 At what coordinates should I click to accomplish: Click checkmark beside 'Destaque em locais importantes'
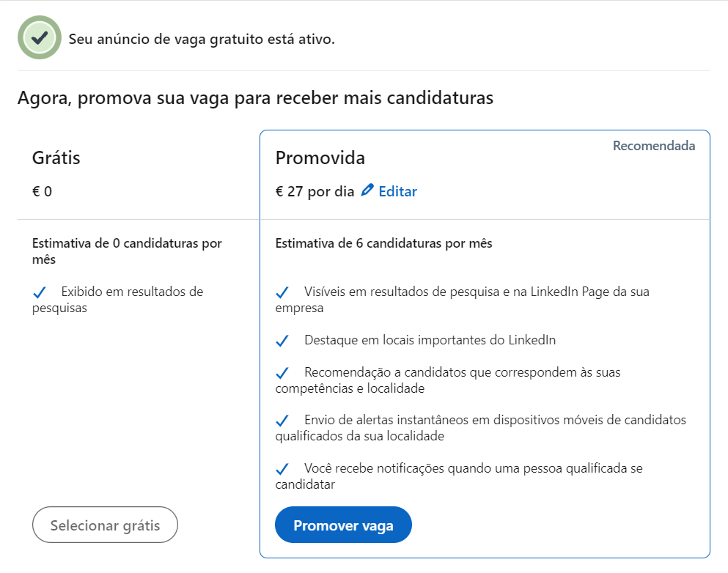(283, 339)
